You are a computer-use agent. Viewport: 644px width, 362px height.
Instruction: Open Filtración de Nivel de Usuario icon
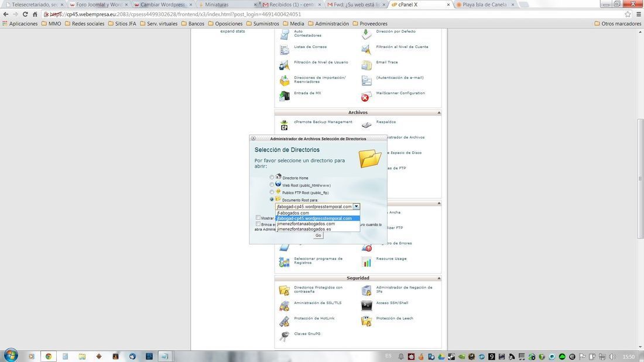pyautogui.click(x=284, y=65)
